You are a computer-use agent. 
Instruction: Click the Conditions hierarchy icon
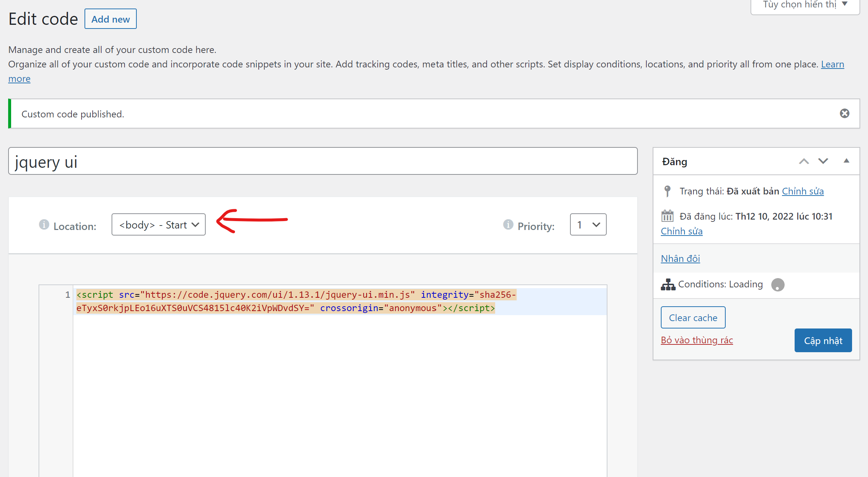click(668, 284)
